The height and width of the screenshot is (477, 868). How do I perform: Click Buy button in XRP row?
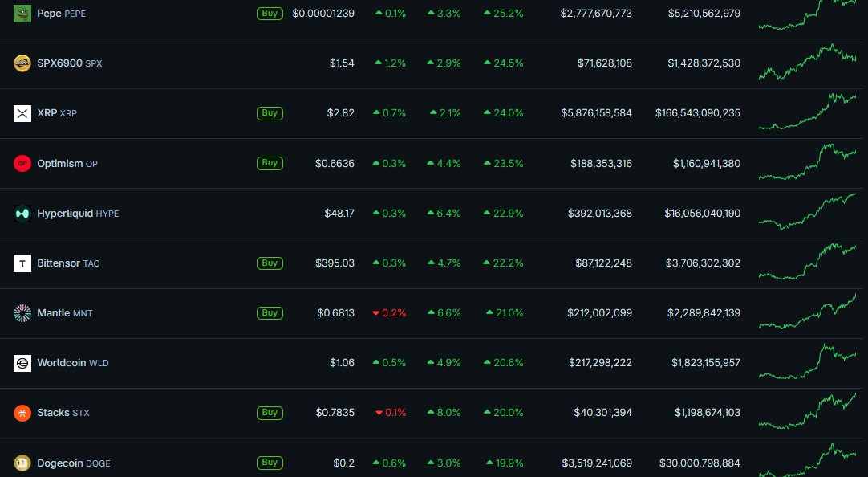click(x=270, y=113)
